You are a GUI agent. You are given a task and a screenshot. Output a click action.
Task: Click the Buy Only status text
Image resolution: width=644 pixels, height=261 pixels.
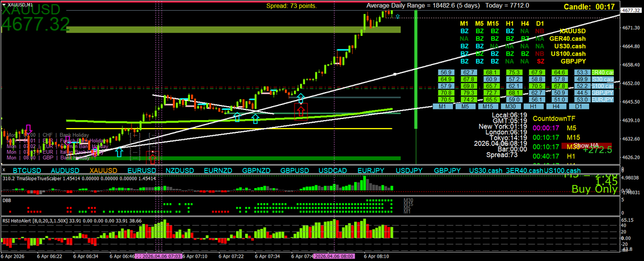(x=595, y=189)
